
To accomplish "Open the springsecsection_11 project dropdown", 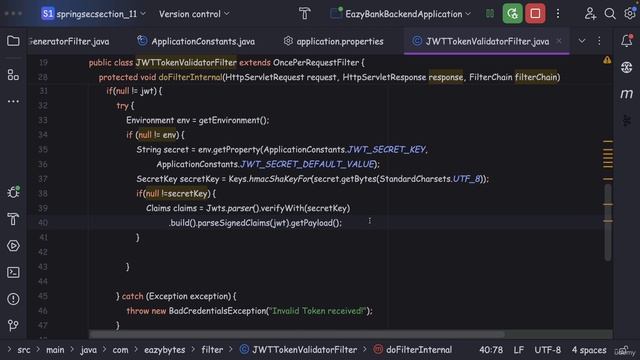I will [x=93, y=14].
